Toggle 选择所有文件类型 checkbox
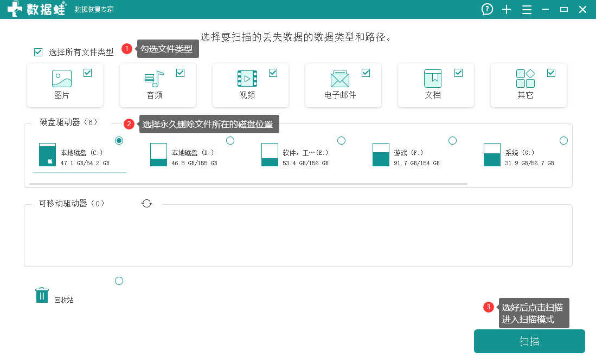The image size is (596, 364). point(39,52)
